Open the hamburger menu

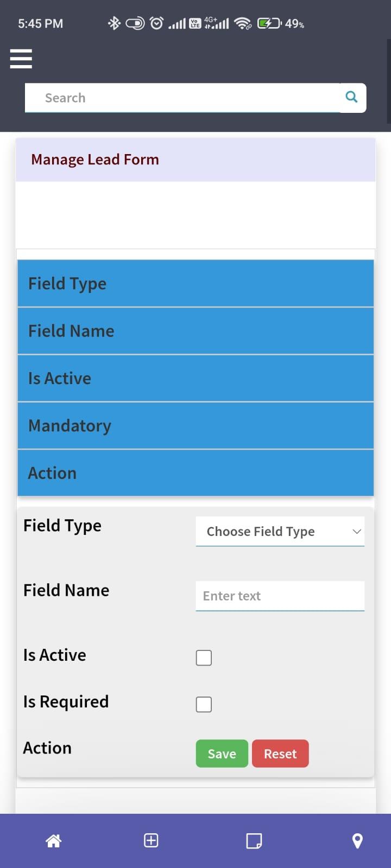tap(21, 59)
